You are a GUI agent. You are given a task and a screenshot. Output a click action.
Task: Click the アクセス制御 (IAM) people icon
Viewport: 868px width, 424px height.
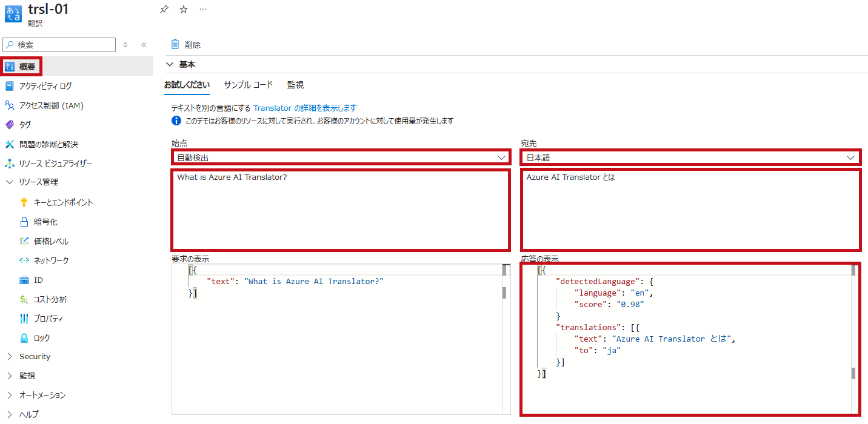coord(9,105)
